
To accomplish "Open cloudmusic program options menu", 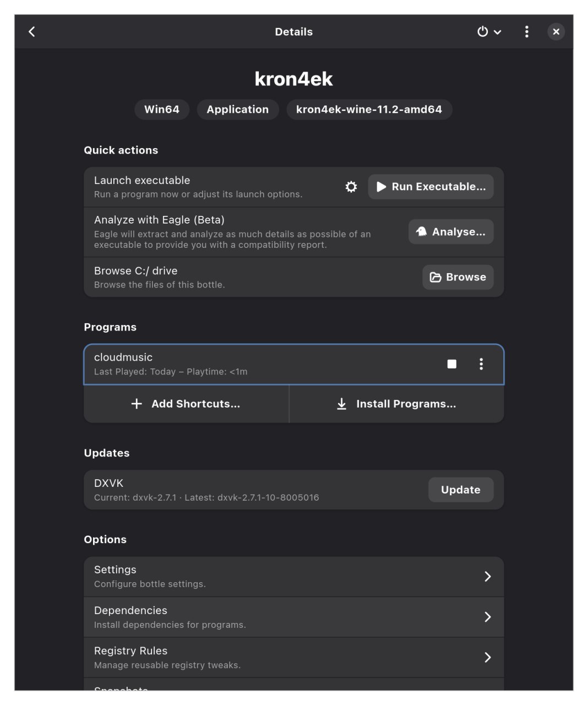I will [481, 364].
